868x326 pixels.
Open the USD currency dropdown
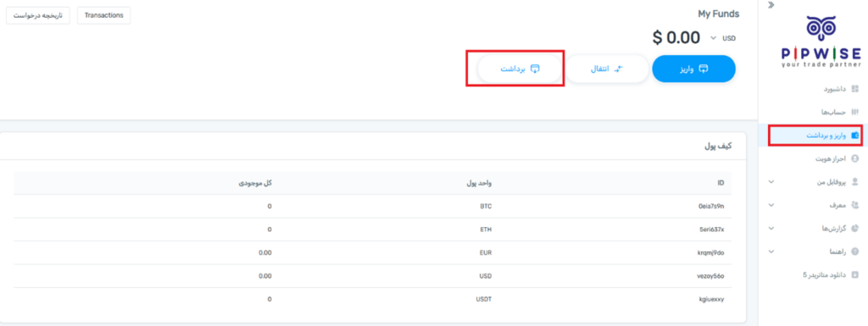[723, 38]
